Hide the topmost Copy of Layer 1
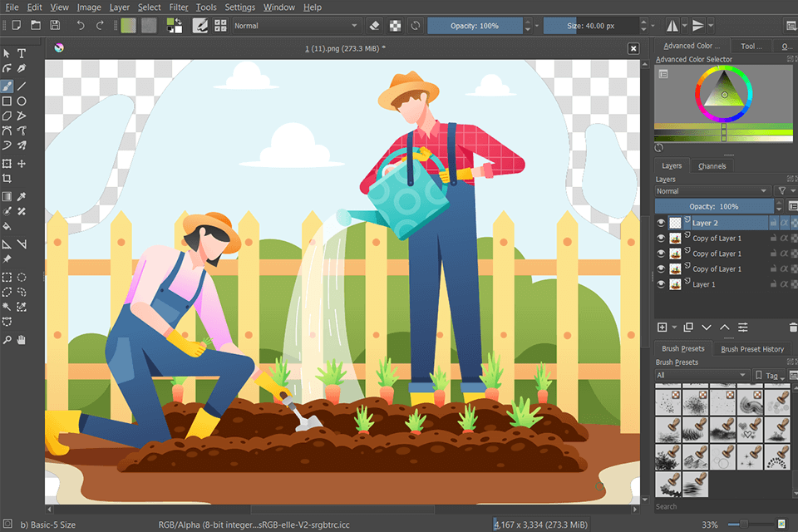Screen dimensions: 798x532 (x=661, y=238)
